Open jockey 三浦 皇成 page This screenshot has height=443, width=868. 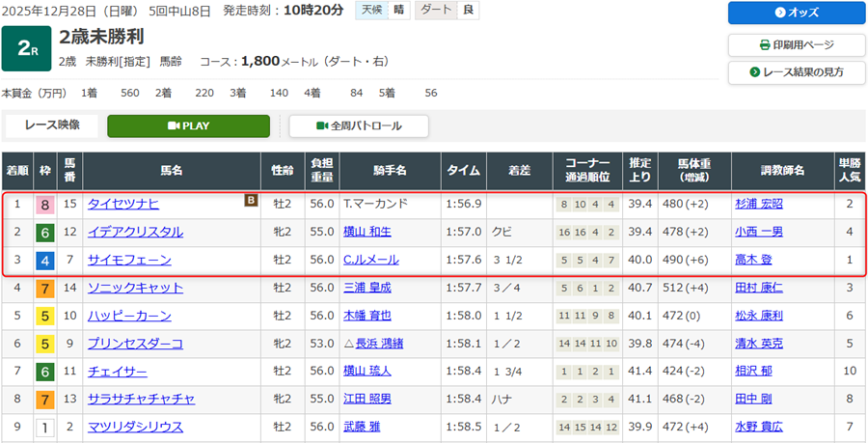coord(367,288)
